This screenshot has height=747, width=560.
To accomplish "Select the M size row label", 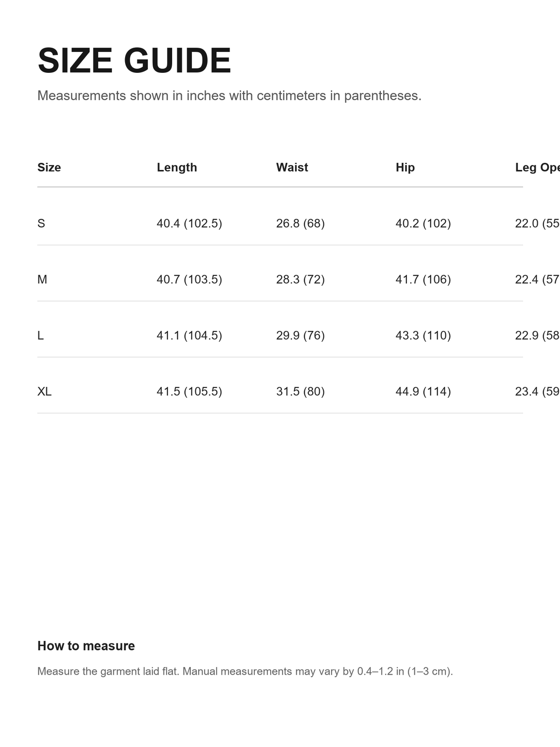I will pyautogui.click(x=42, y=279).
